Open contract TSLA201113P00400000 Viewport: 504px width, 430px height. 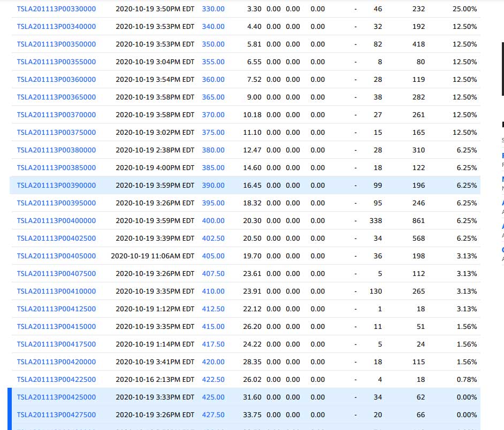click(x=56, y=221)
